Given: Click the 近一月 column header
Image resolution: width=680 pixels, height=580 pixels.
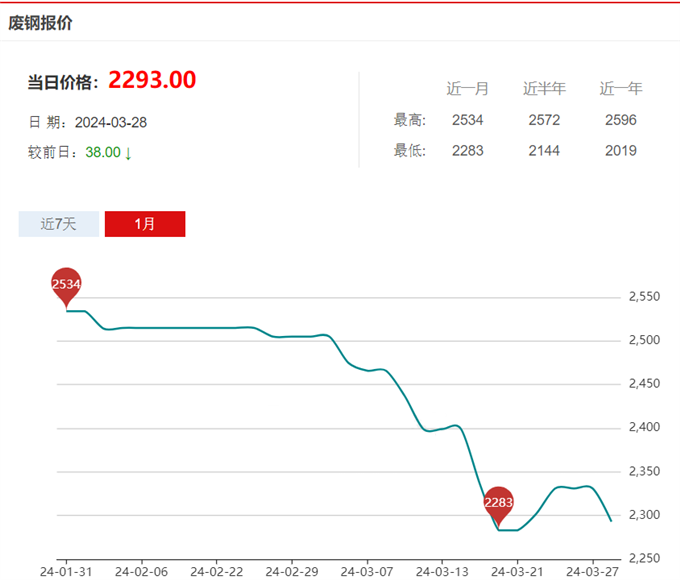Looking at the screenshot, I should (x=468, y=88).
